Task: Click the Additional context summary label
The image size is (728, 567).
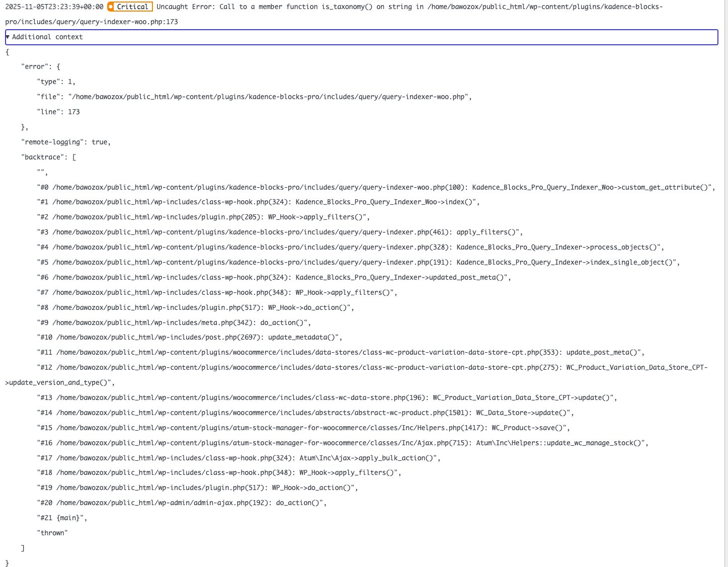Action: (47, 37)
